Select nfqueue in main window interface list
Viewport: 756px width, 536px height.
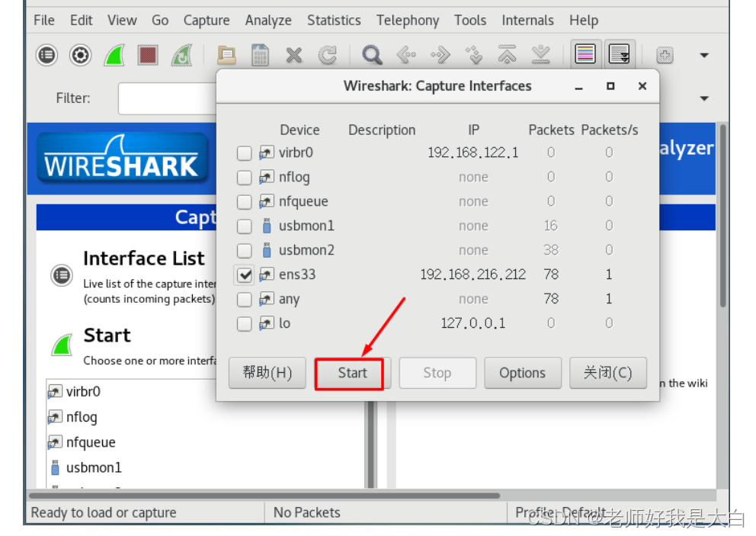(90, 442)
